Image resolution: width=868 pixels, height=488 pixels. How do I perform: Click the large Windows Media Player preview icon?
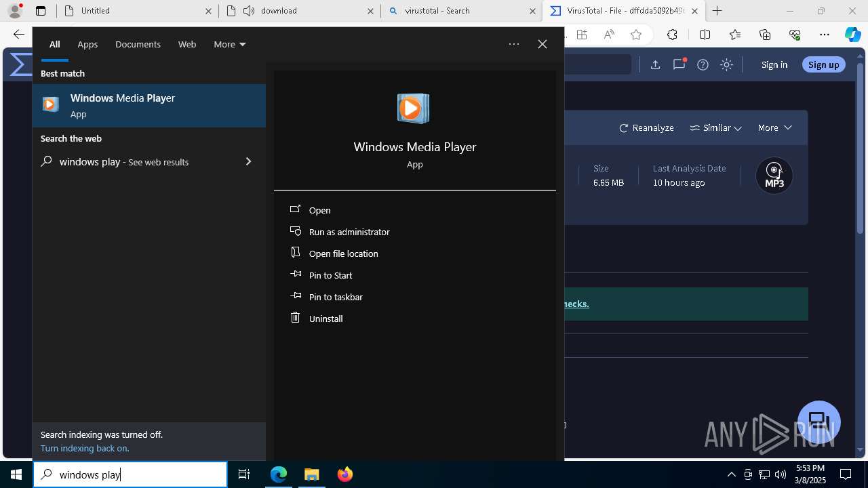413,108
